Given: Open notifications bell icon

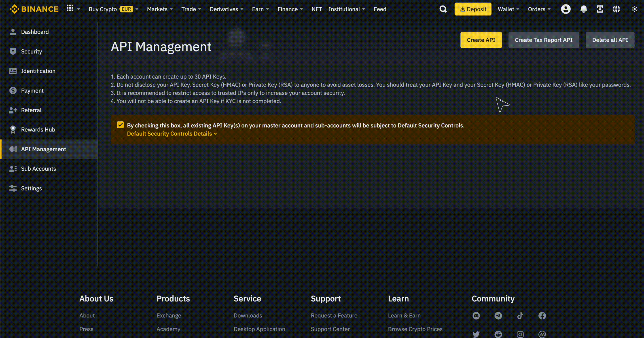Looking at the screenshot, I should [583, 9].
